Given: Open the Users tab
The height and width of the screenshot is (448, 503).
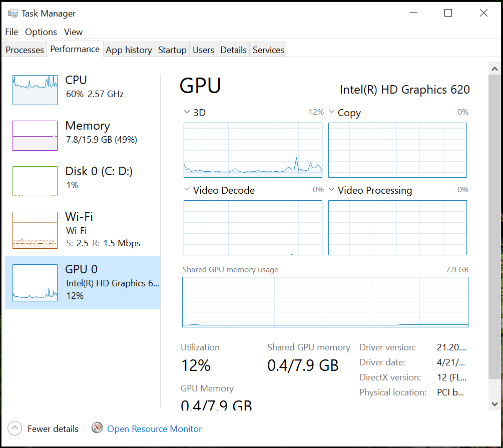Looking at the screenshot, I should point(203,50).
